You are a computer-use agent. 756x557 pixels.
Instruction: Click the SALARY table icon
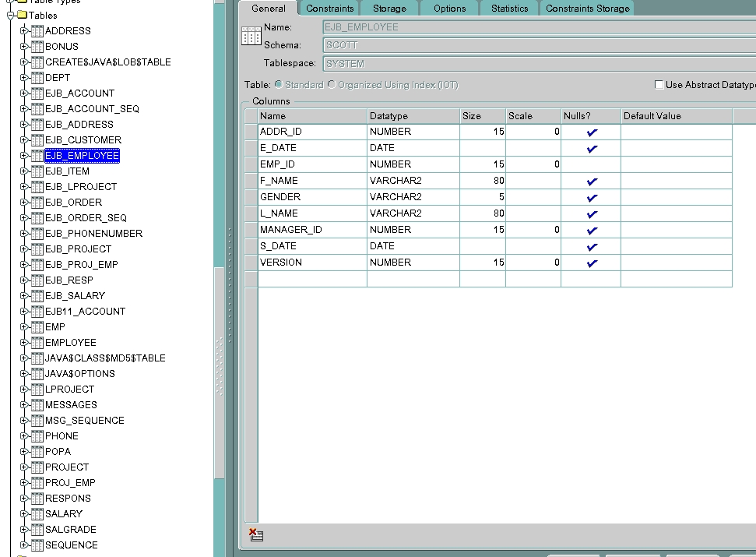37,513
